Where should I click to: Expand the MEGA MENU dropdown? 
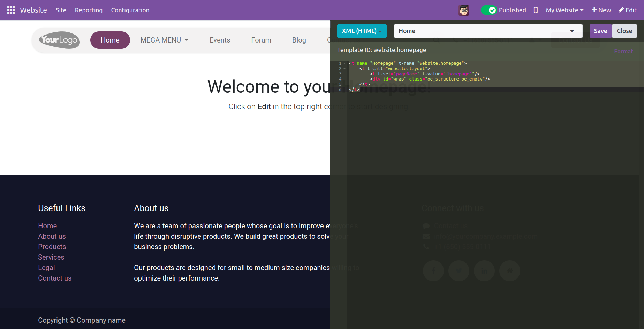[164, 40]
